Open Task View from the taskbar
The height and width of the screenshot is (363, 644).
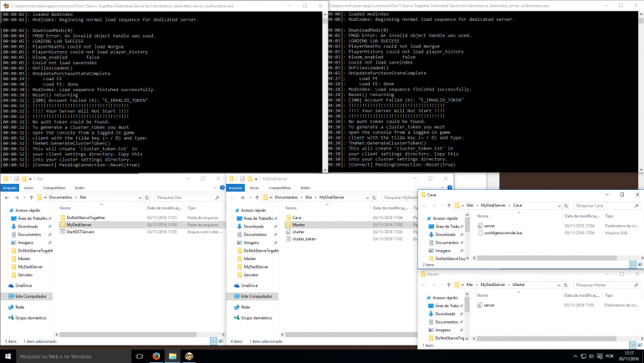(138, 356)
